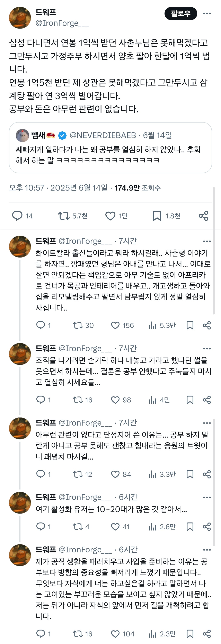The image size is (221, 644).
Task: Open the @IronForge___ handle in header
Action: pyautogui.click(x=62, y=23)
